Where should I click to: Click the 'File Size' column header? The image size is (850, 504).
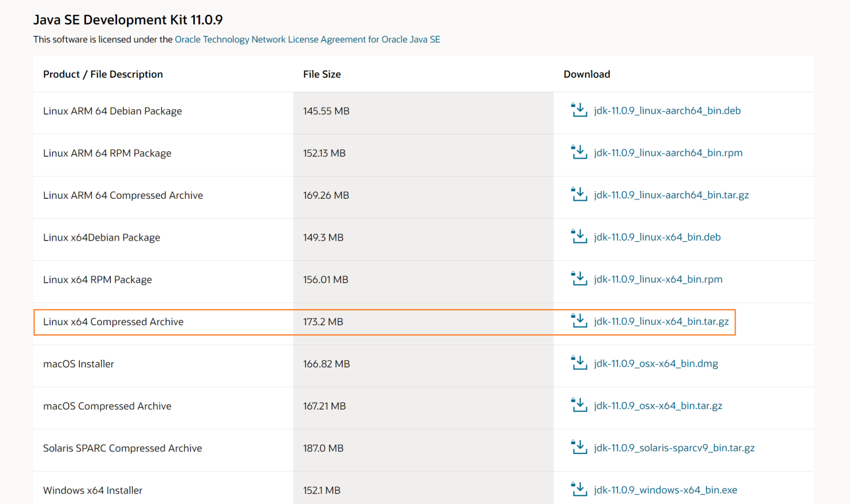[322, 74]
